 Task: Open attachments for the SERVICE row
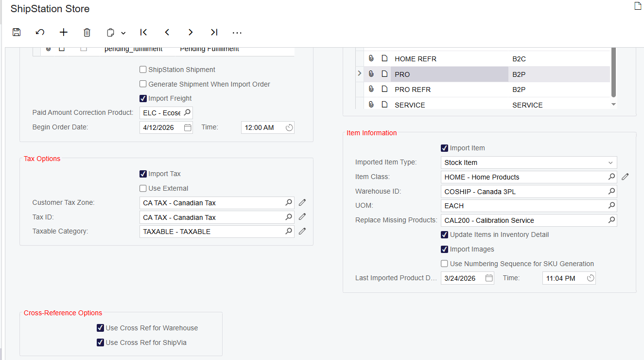tap(371, 105)
